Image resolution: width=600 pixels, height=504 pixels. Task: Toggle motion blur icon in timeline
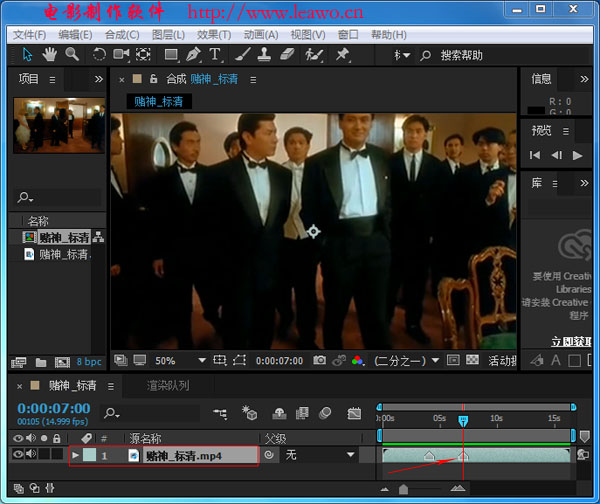coord(325,413)
